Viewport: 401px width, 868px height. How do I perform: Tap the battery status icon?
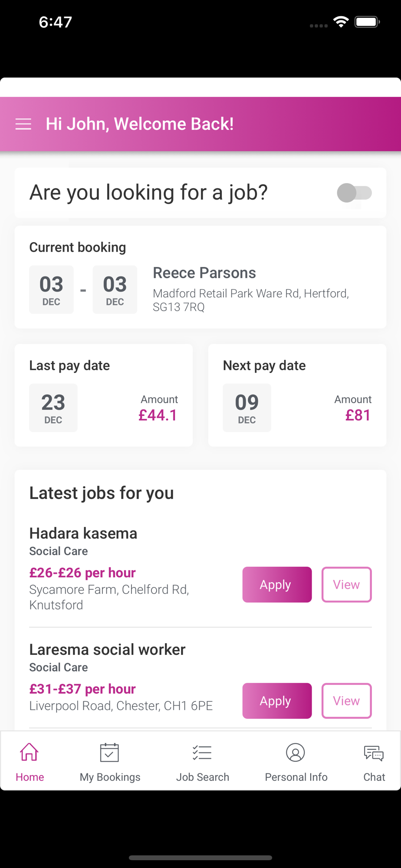pyautogui.click(x=367, y=22)
